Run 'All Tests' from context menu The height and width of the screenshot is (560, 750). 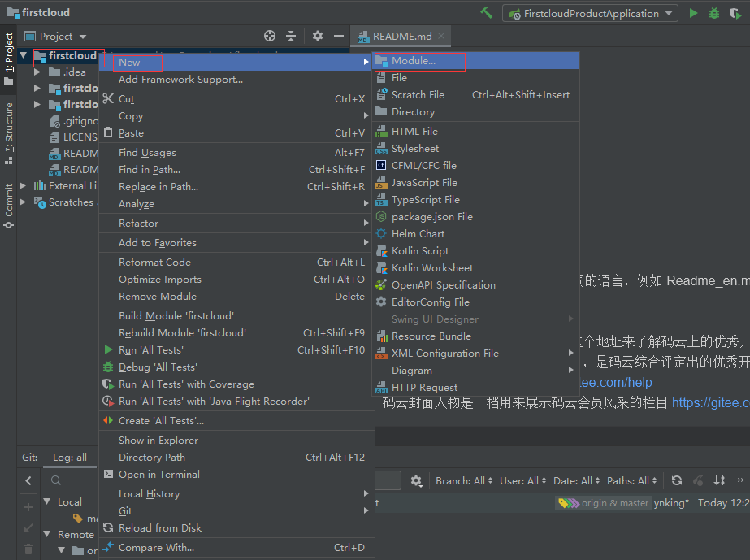pos(236,350)
